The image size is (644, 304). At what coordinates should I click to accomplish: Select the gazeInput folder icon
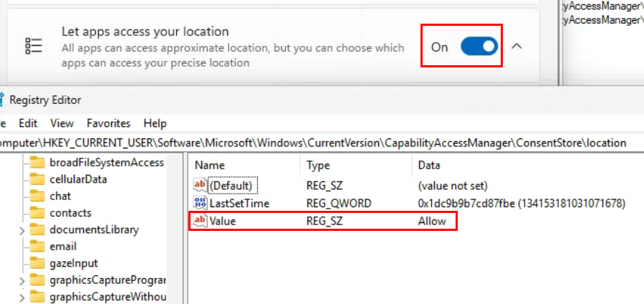(x=37, y=263)
